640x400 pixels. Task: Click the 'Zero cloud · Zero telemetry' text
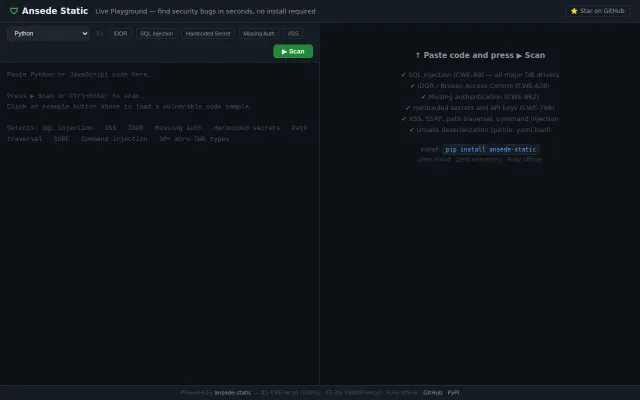coord(480,160)
